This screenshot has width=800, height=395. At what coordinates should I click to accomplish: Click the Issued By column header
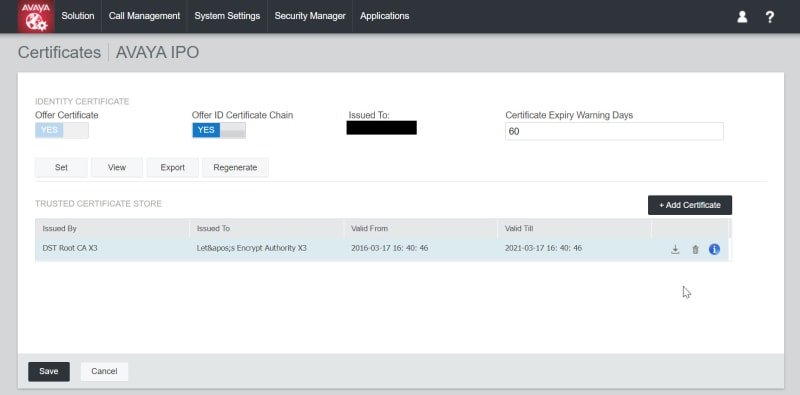(112, 229)
